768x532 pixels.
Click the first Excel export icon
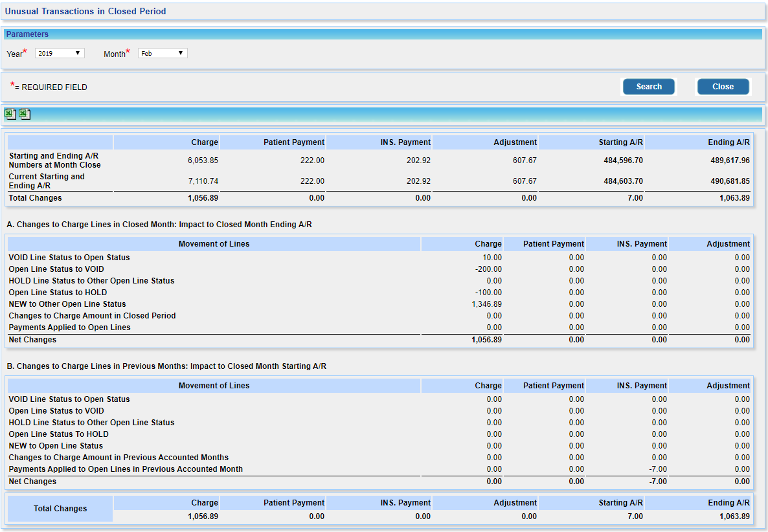[10, 115]
